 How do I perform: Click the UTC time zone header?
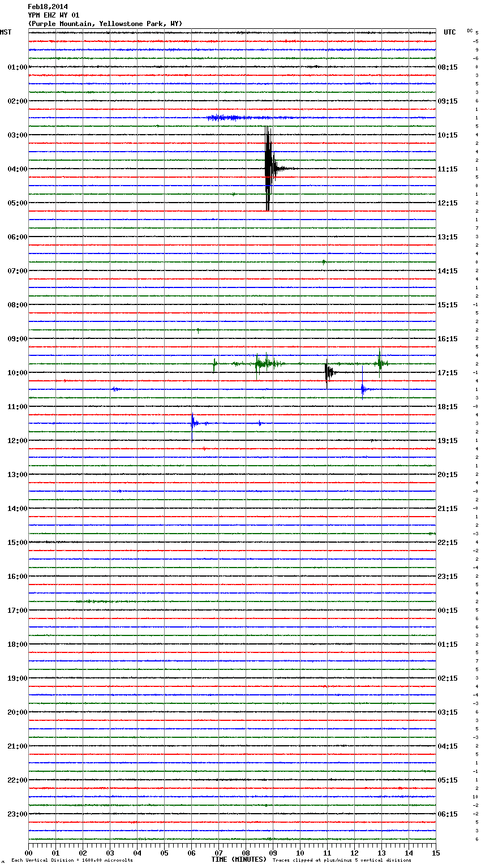(449, 32)
